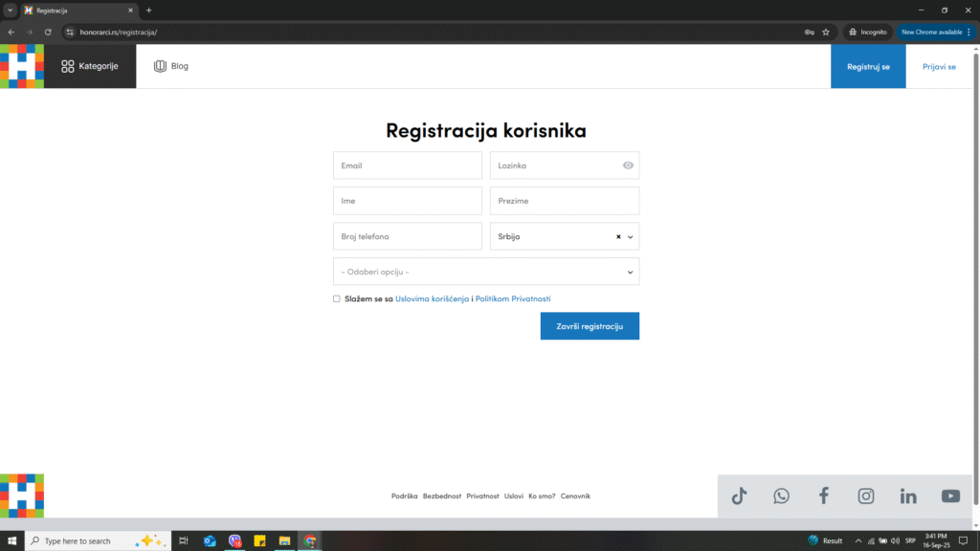Click the 'Prijavi se' link
Screen dimensions: 980x551
click(x=939, y=67)
